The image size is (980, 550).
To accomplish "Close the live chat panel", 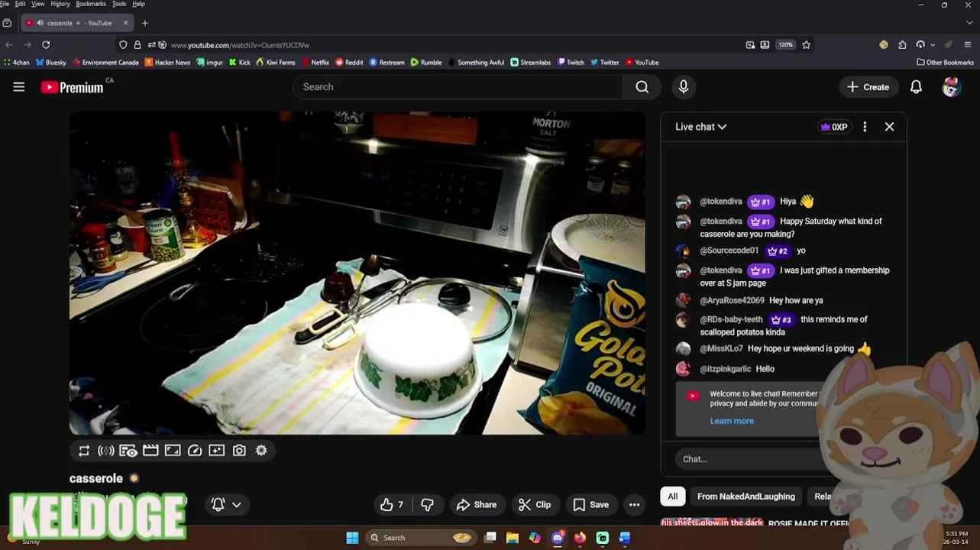I will click(889, 127).
